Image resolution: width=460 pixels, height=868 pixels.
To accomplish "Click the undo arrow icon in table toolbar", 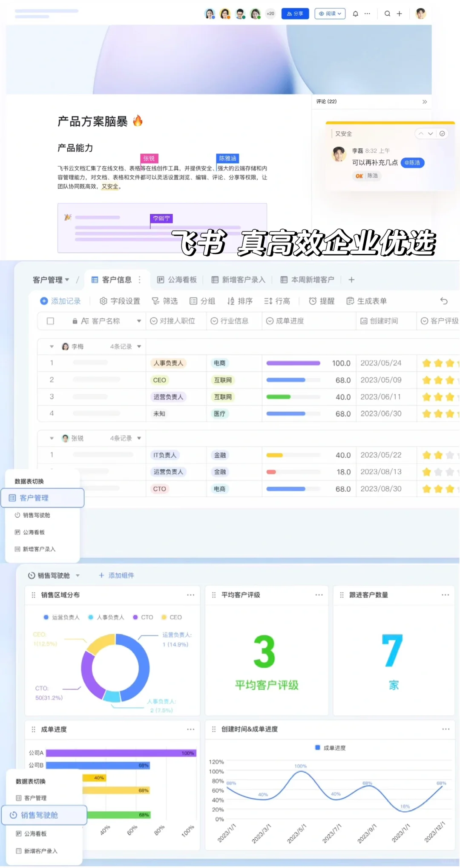I will click(444, 301).
